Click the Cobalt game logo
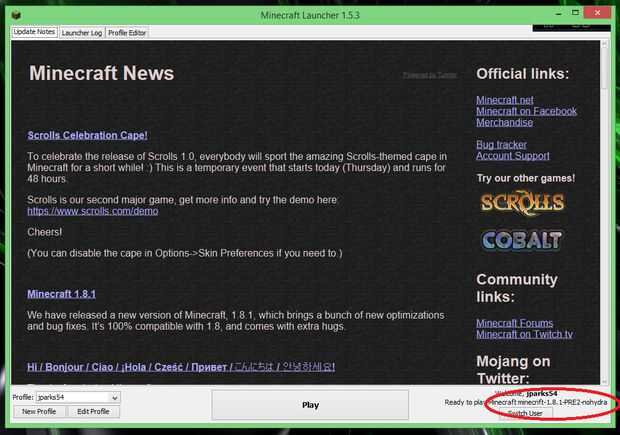 pos(522,240)
